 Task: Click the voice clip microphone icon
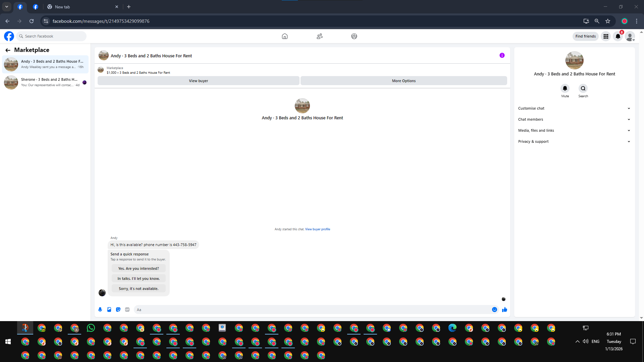(x=100, y=309)
